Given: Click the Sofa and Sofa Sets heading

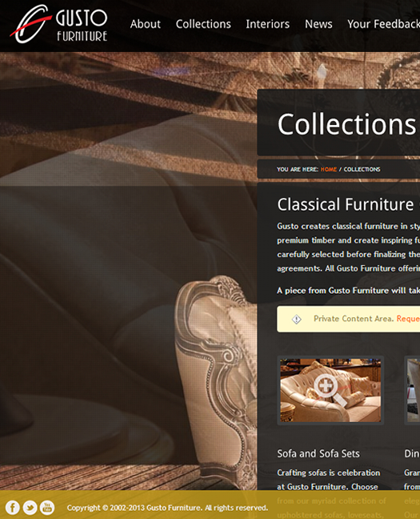Looking at the screenshot, I should click(x=318, y=453).
